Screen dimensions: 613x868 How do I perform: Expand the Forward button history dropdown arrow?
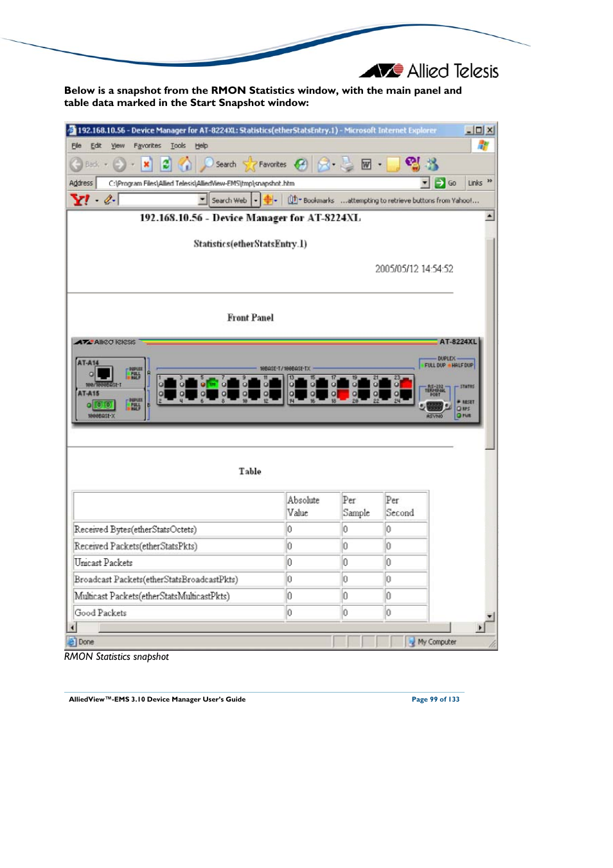coord(133,164)
